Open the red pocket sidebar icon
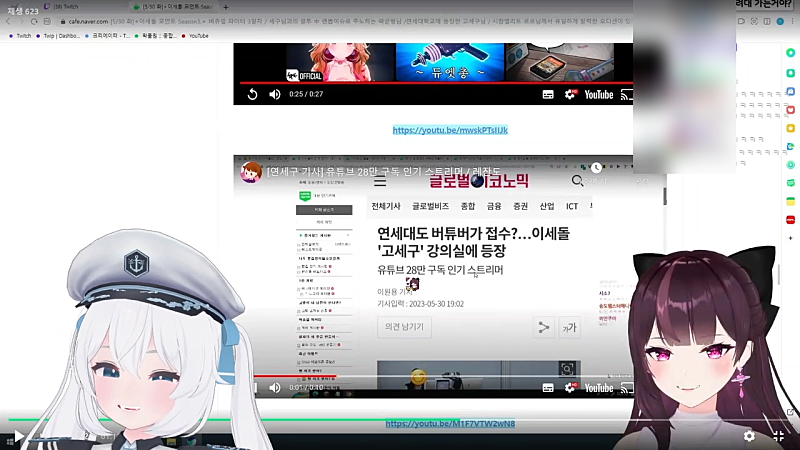 [790, 110]
